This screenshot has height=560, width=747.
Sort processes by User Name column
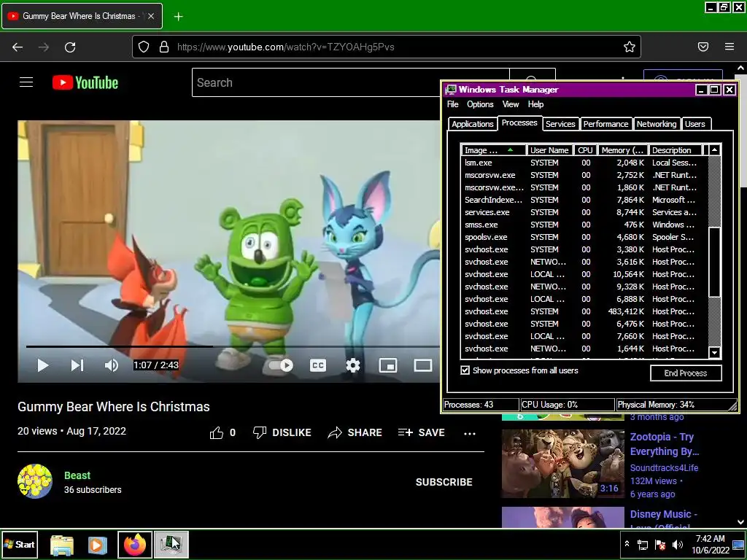(x=549, y=150)
